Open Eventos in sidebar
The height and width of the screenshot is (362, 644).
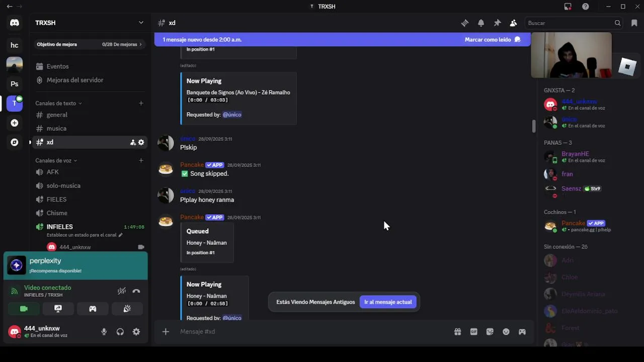(89, 66)
